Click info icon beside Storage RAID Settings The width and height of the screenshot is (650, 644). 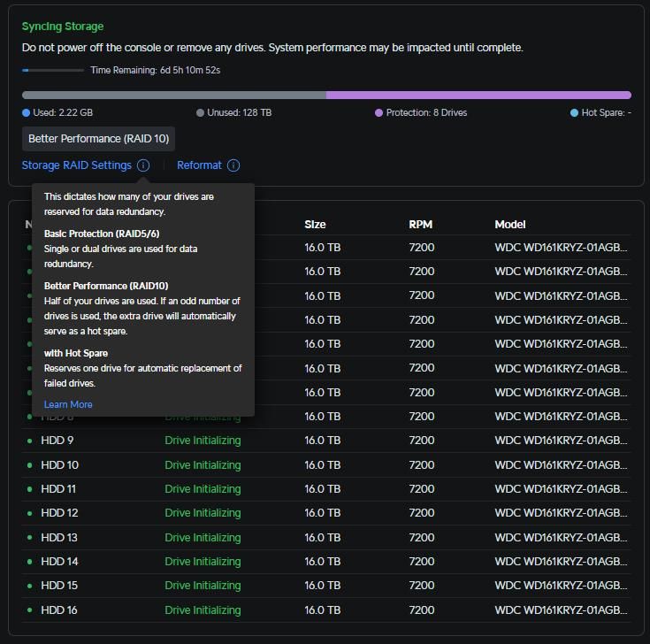coord(143,165)
